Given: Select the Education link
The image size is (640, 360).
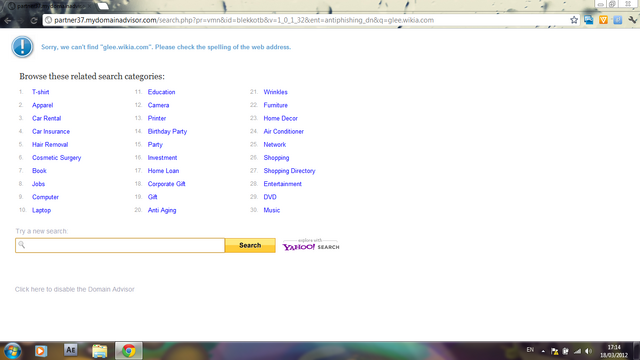Looking at the screenshot, I should click(x=161, y=92).
